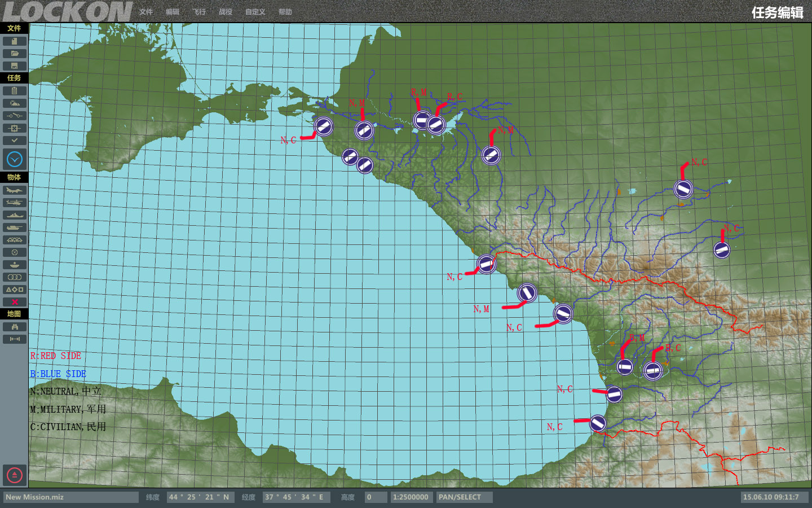Click the date time 15.06.10 09:11:7
This screenshot has height=508, width=812.
(x=774, y=497)
